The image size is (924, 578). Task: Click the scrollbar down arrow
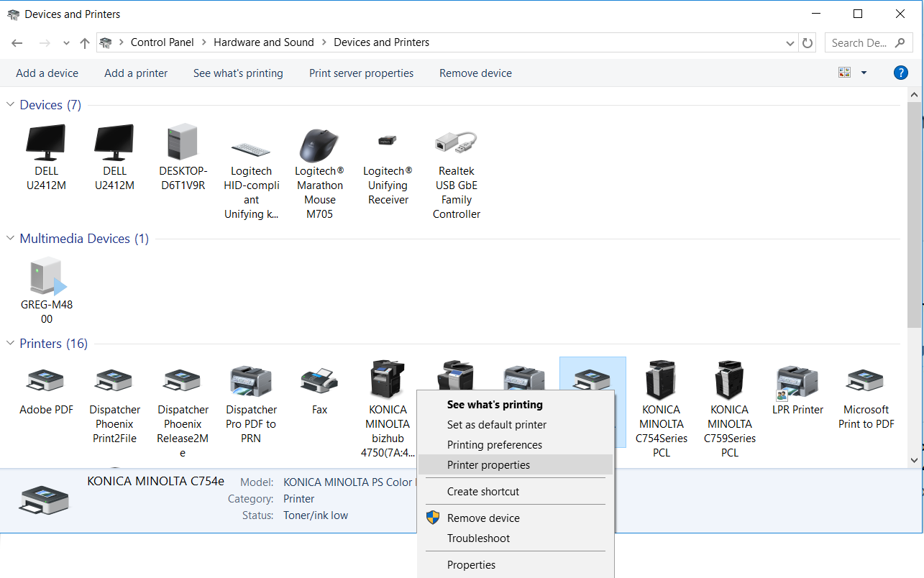pos(915,460)
